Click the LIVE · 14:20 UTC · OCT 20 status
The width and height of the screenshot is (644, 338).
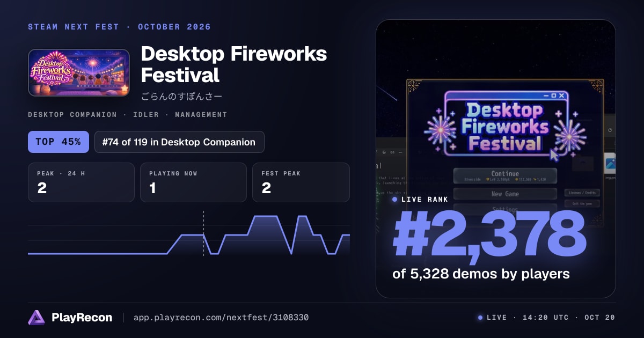tap(546, 318)
